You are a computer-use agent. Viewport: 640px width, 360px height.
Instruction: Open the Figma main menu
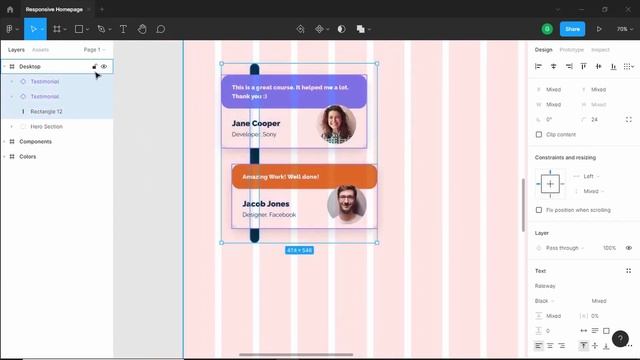pos(11,29)
